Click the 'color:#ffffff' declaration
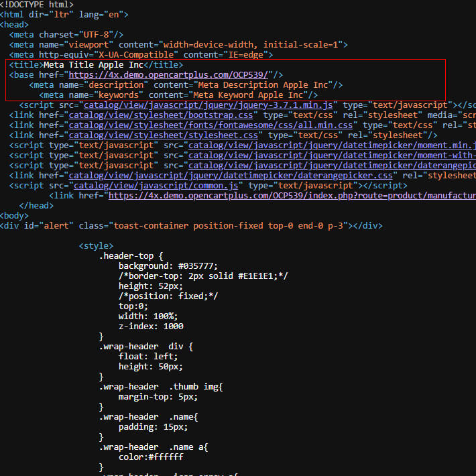The width and height of the screenshot is (476, 476). [x=151, y=457]
